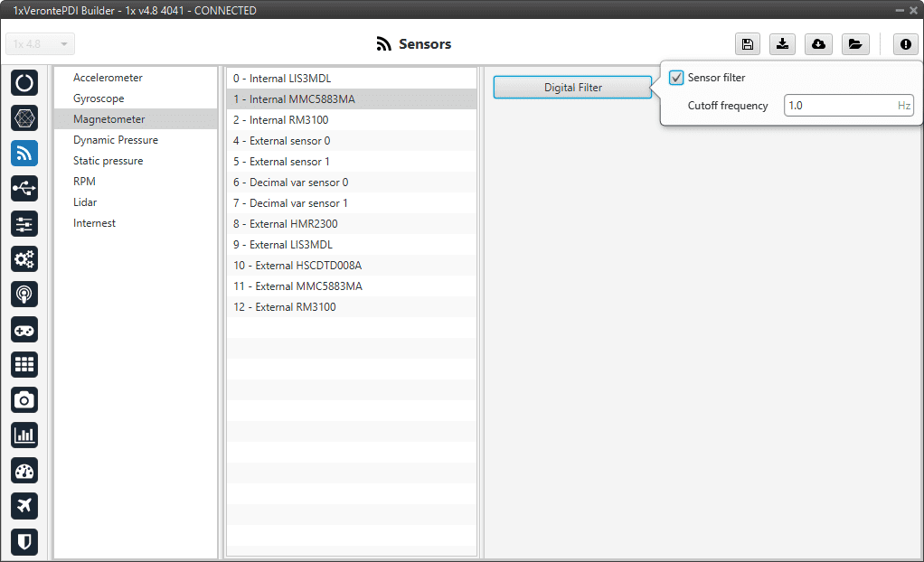Select 1 - Internal MMC5883MA row

pos(351,99)
